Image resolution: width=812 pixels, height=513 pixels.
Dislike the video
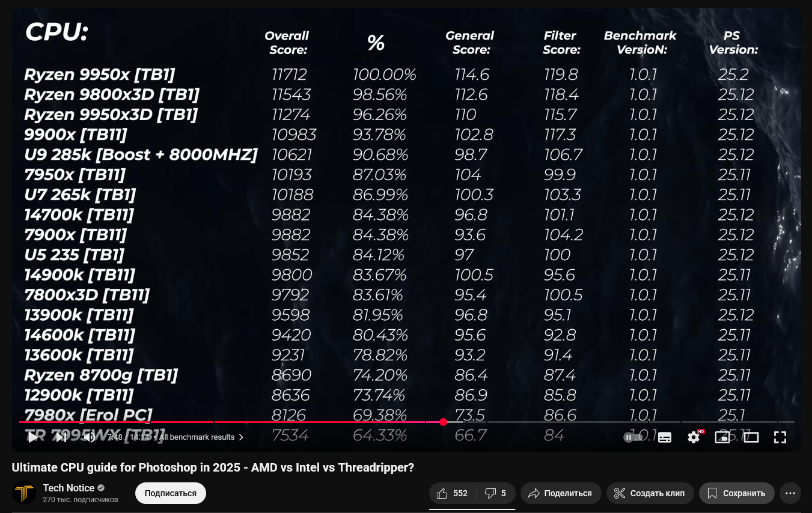496,493
